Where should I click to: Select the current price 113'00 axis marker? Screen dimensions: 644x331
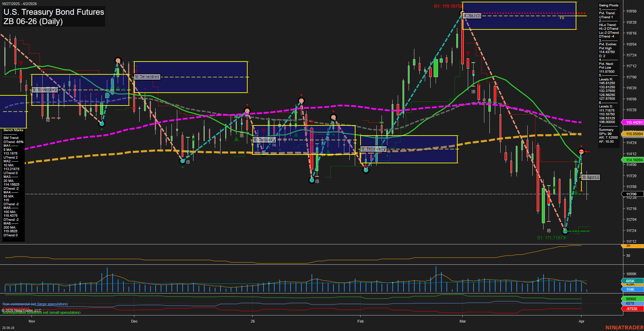click(x=632, y=194)
